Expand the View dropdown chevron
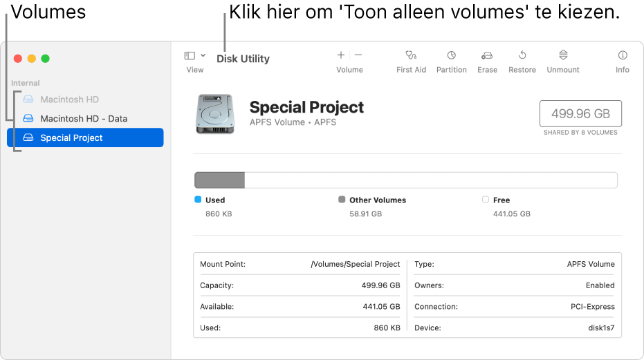This screenshot has height=360, width=644. [x=203, y=55]
